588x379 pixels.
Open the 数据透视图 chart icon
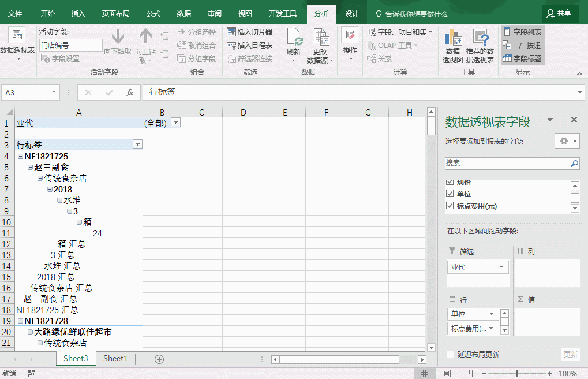coord(453,38)
